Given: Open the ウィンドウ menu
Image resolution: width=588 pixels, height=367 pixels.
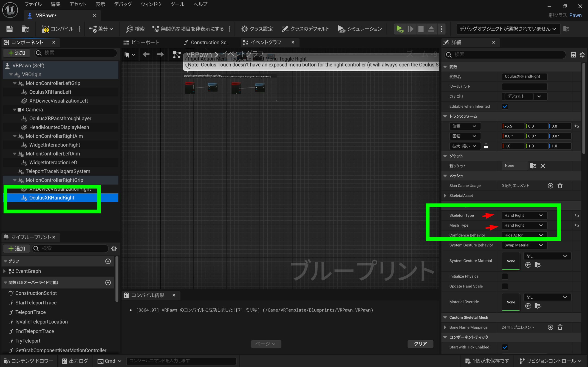Looking at the screenshot, I should pos(151,4).
